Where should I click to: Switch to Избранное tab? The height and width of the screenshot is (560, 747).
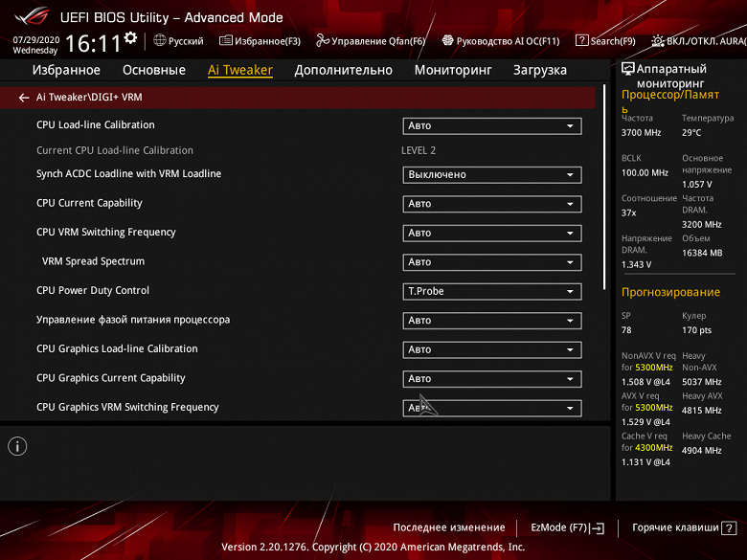tap(66, 70)
